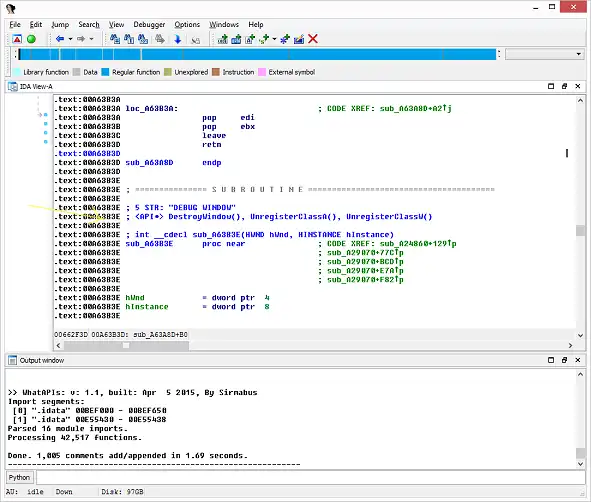This screenshot has height=502, width=591.
Task: Open the forward arrow history dropdown
Action: click(91, 39)
